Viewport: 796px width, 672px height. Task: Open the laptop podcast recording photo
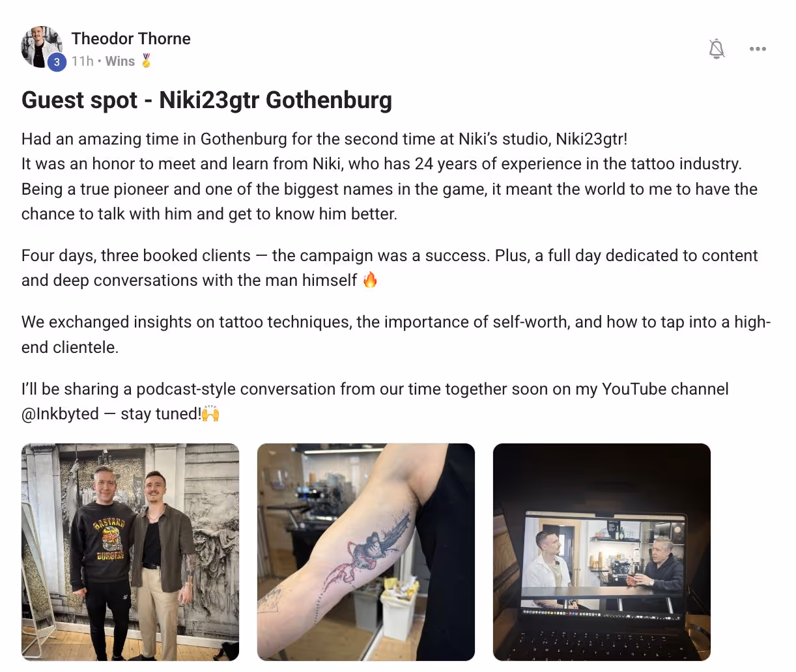tap(602, 552)
